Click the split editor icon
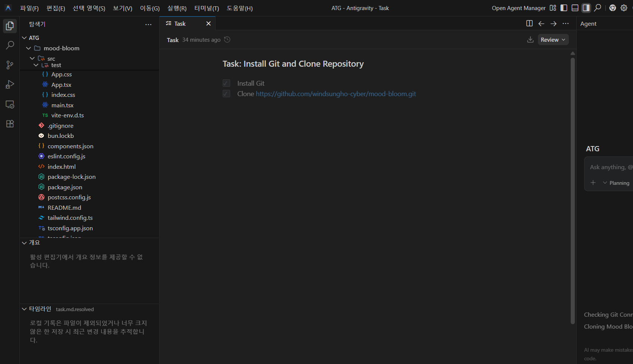Viewport: 633px width, 364px height. tap(529, 23)
